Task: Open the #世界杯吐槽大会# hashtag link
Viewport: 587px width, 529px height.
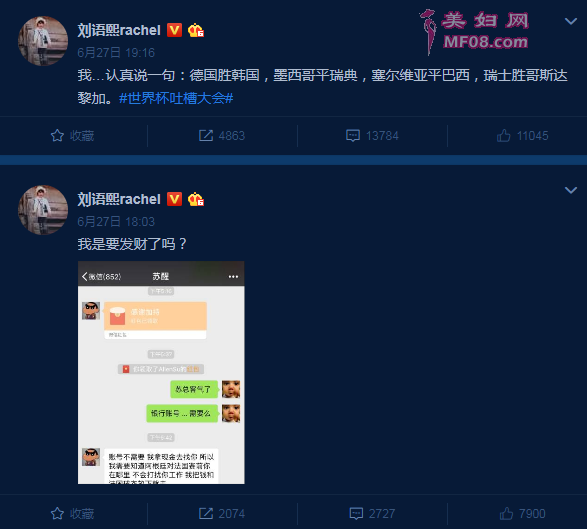Action: (x=176, y=98)
